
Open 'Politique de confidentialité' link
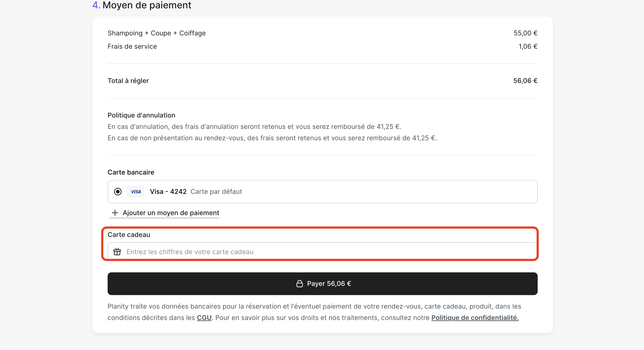(x=475, y=318)
